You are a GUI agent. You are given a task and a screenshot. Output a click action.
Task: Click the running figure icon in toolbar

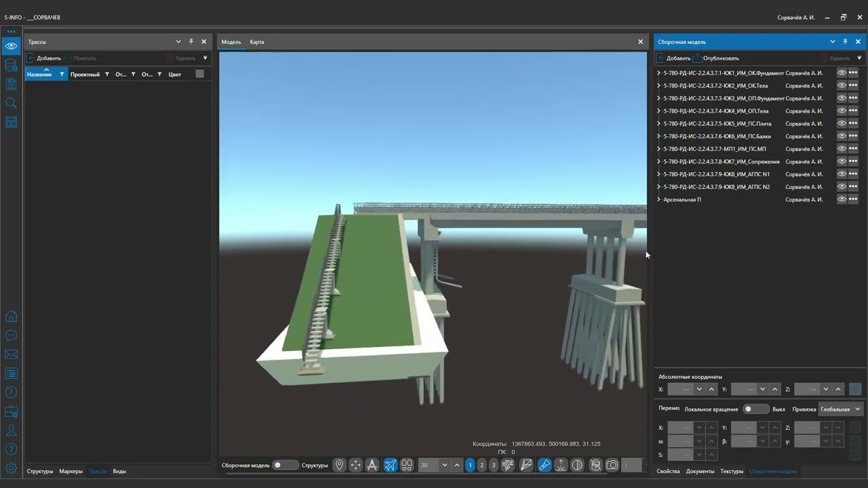[x=508, y=465]
